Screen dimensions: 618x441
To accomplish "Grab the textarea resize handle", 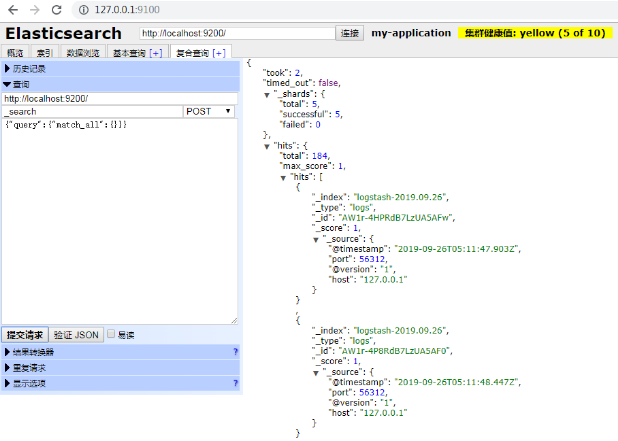I will (234, 321).
